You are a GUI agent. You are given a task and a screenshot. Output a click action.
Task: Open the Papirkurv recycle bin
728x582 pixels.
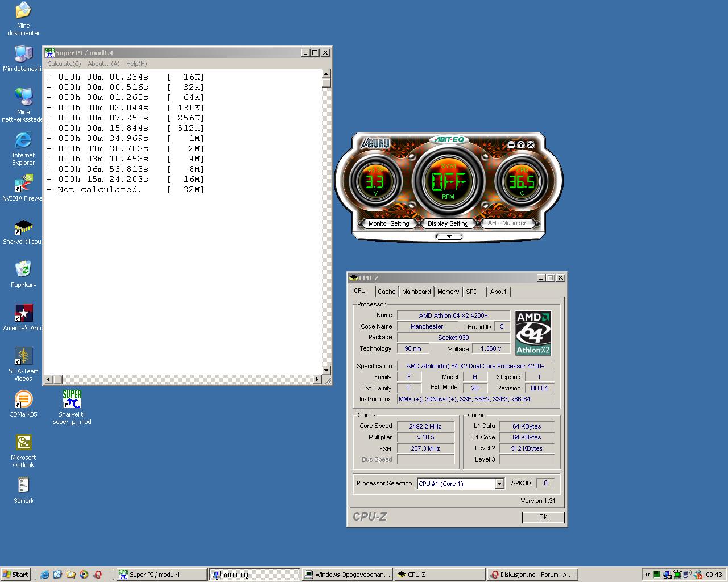(x=23, y=275)
